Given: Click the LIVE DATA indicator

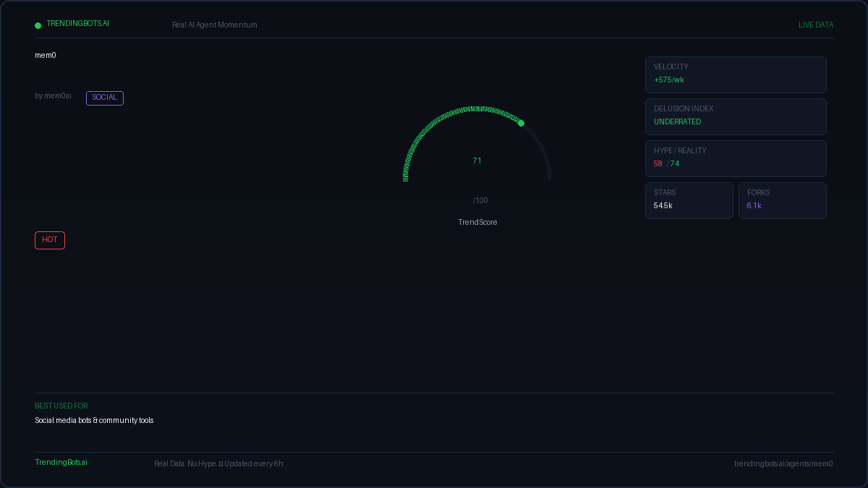Looking at the screenshot, I should [x=816, y=25].
